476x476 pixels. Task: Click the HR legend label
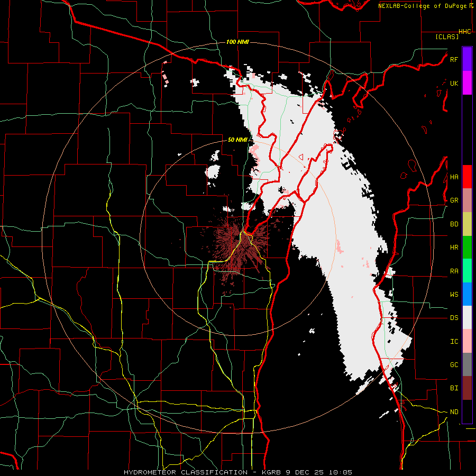pos(454,248)
